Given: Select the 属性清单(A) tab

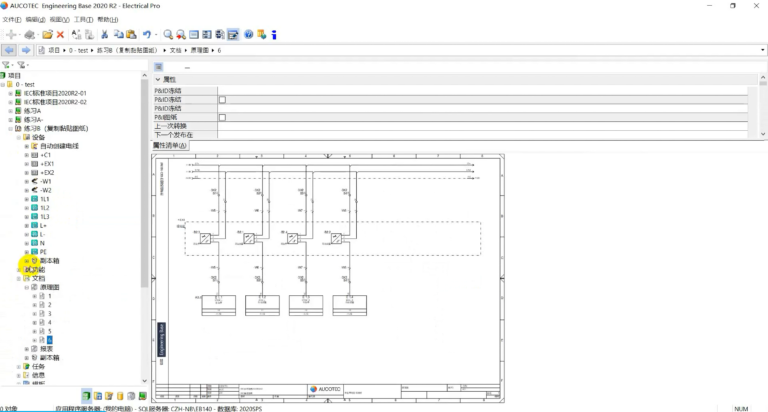Looking at the screenshot, I should pos(169,145).
